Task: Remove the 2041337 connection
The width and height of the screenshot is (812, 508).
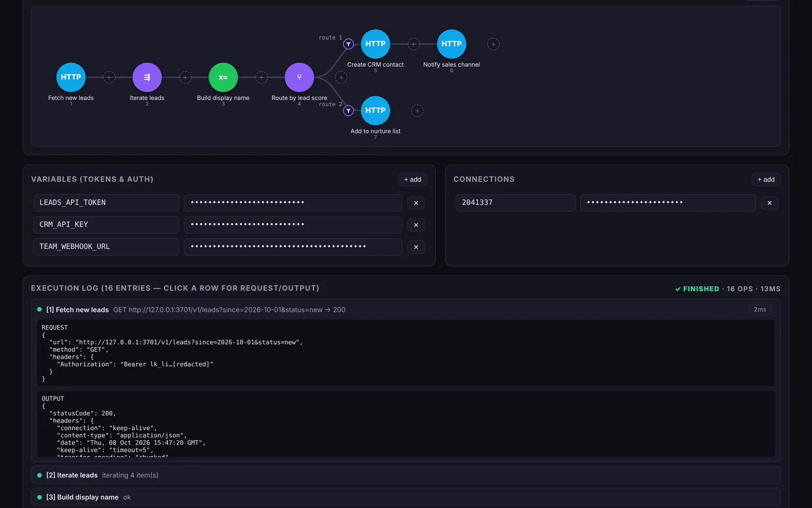Action: point(770,203)
